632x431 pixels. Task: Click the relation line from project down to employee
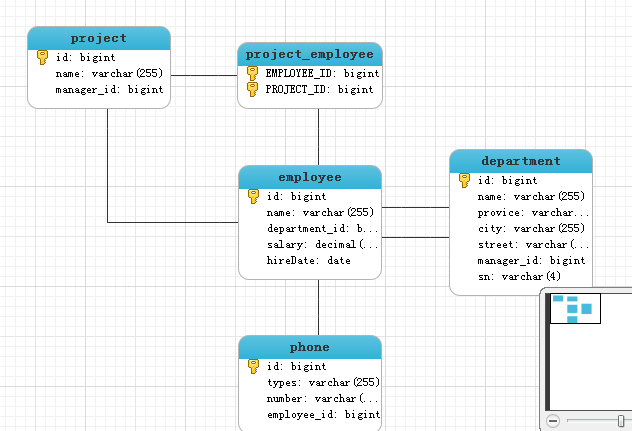coord(108,165)
